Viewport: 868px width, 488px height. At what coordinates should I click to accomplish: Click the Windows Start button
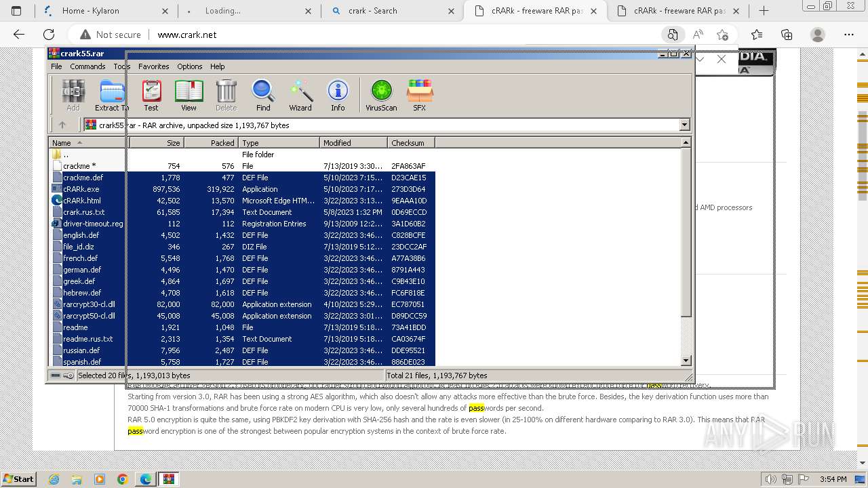(18, 479)
